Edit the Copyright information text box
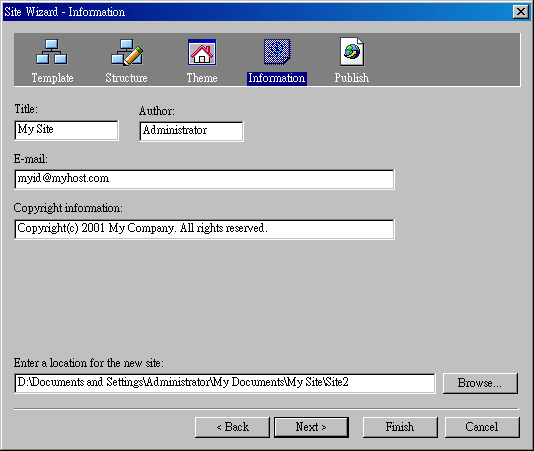This screenshot has width=534, height=451. click(204, 229)
